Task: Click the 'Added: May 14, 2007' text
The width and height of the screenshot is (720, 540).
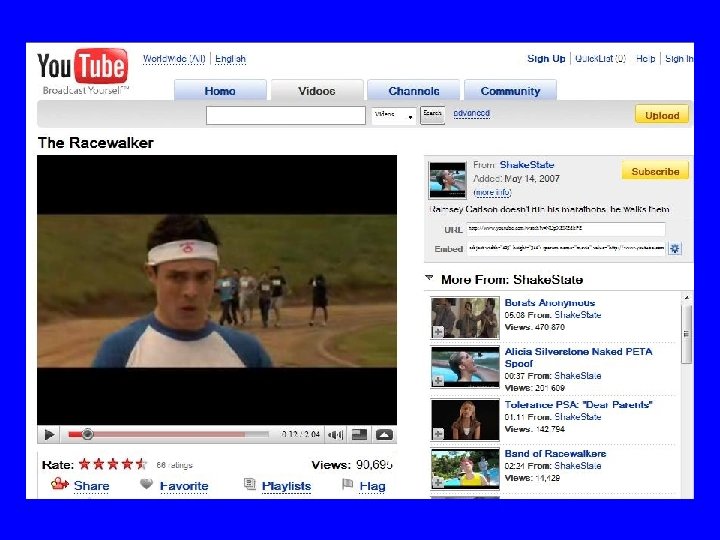Action: click(516, 178)
